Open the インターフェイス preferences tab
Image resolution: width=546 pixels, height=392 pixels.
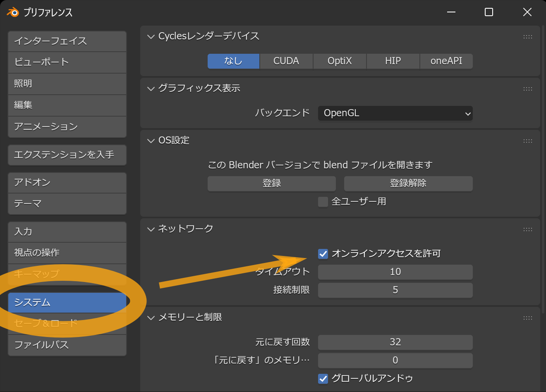(67, 41)
